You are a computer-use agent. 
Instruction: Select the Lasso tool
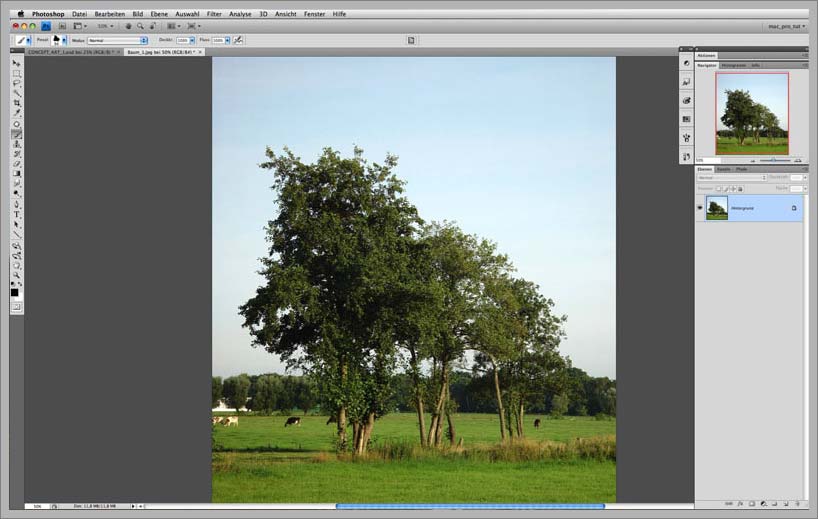point(17,83)
